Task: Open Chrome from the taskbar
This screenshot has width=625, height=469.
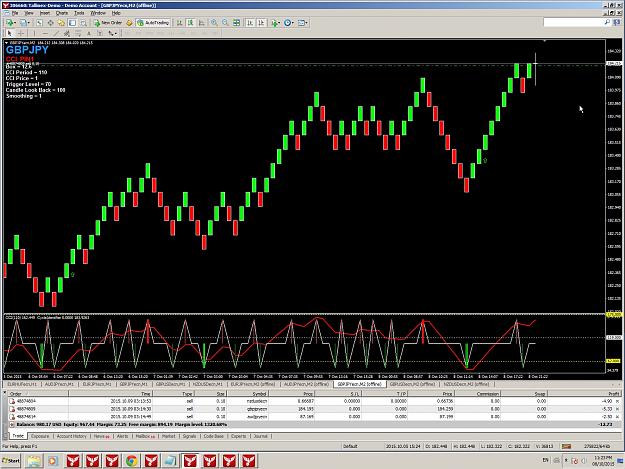Action: tap(132, 461)
